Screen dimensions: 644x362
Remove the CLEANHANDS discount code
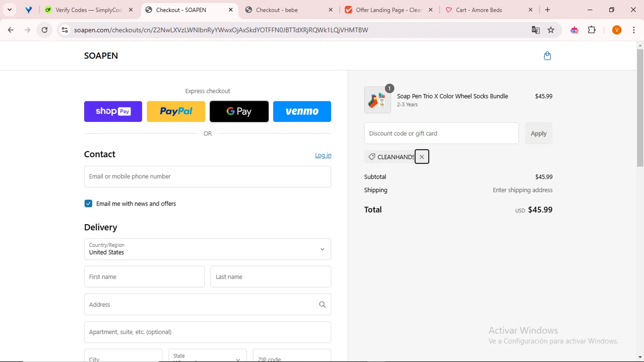[x=422, y=157]
